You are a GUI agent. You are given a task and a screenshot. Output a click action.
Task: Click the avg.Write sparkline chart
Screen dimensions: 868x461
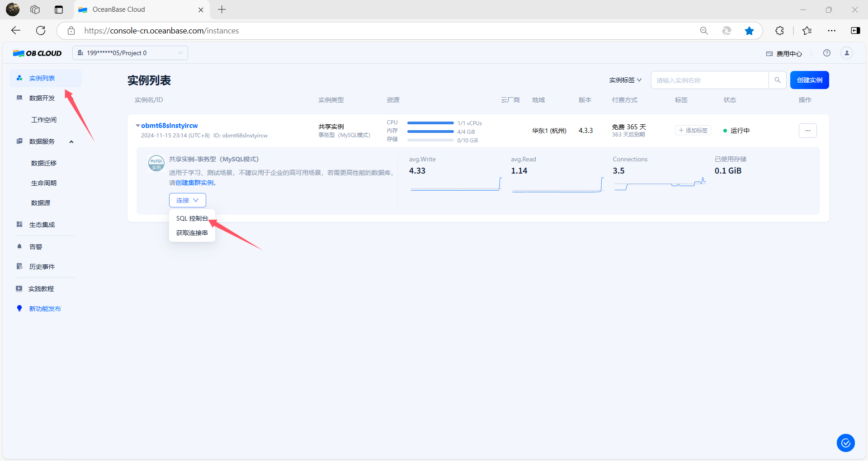456,184
